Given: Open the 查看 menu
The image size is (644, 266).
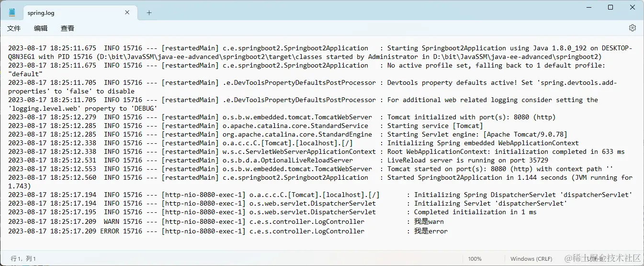Looking at the screenshot, I should [x=68, y=28].
